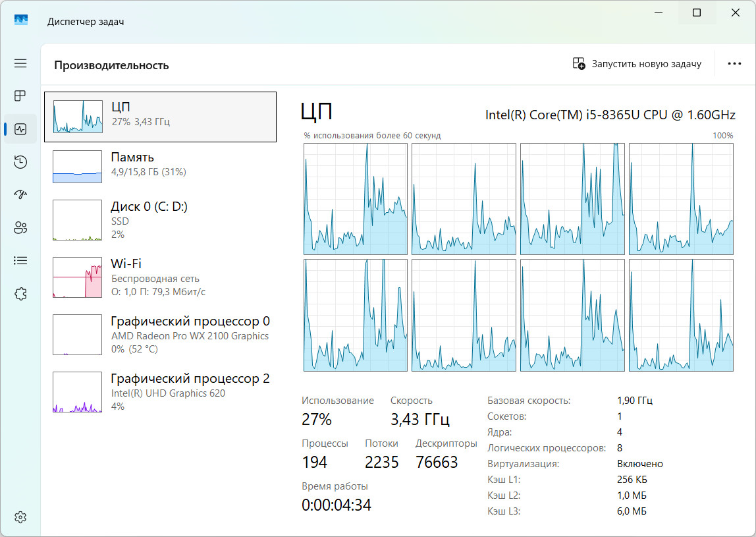Click the Кэш L2 value 1,0 МБ
The height and width of the screenshot is (537, 756).
pyautogui.click(x=632, y=495)
